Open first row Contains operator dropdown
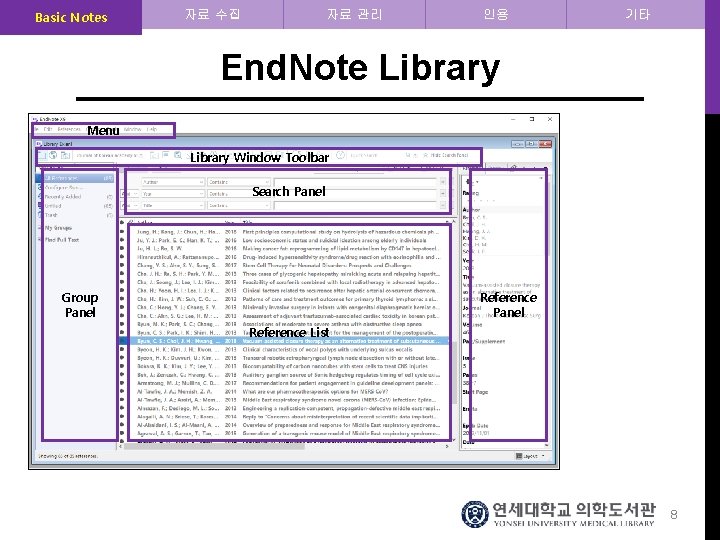Screen dimensions: 720x540 [x=239, y=182]
